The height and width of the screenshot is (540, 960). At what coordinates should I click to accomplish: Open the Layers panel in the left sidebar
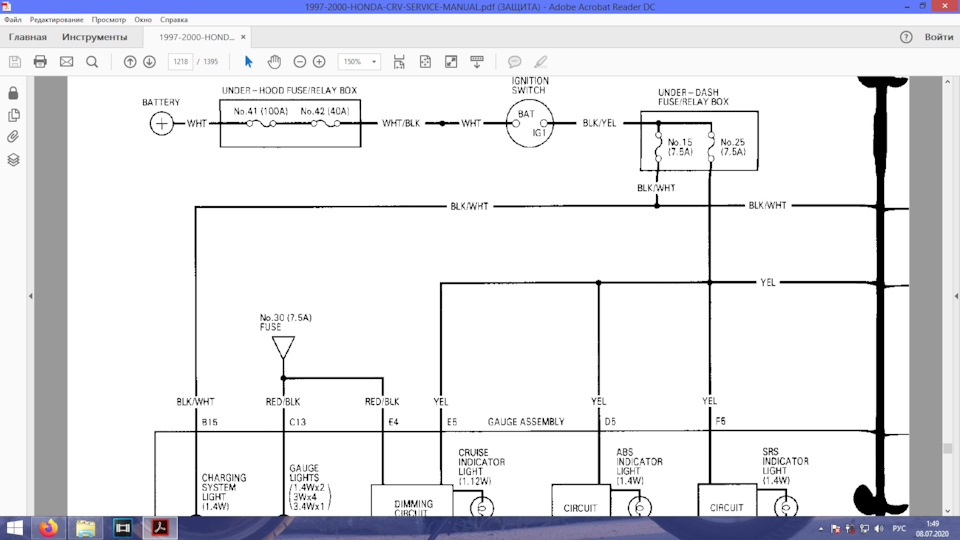(13, 160)
